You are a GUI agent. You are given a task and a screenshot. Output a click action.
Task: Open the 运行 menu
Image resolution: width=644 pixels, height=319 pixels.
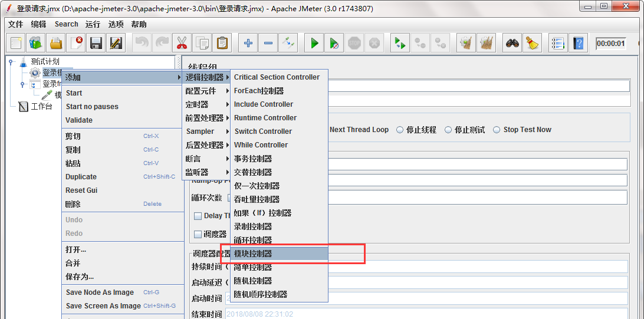coord(93,24)
